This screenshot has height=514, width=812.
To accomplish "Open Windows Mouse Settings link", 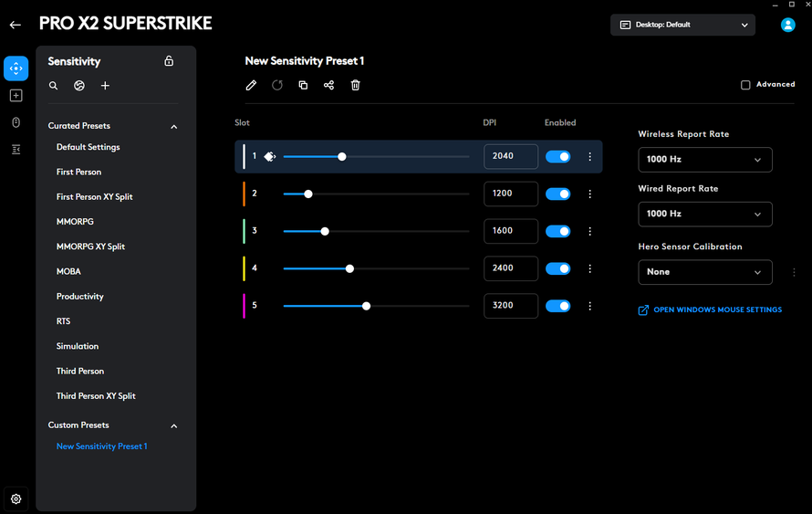I will [x=718, y=309].
